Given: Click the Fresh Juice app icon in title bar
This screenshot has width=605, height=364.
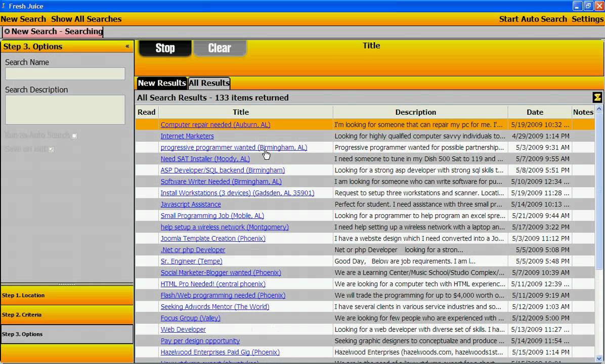Looking at the screenshot, I should 4,6.
